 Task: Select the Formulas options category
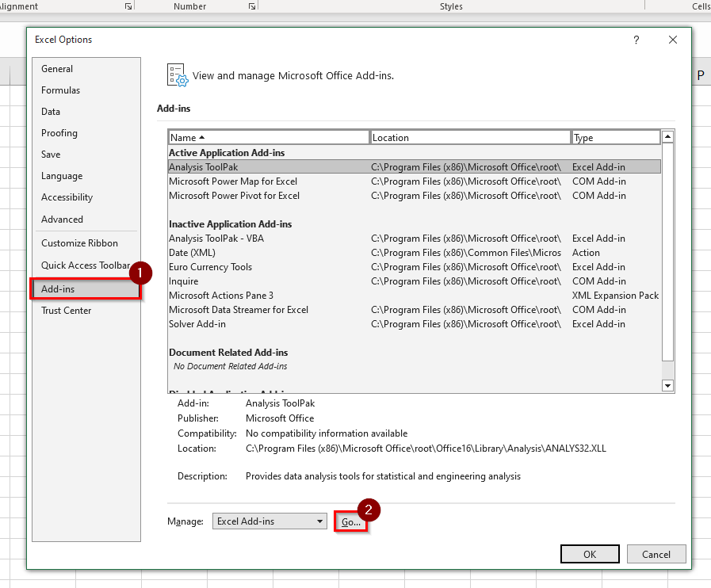pos(61,90)
